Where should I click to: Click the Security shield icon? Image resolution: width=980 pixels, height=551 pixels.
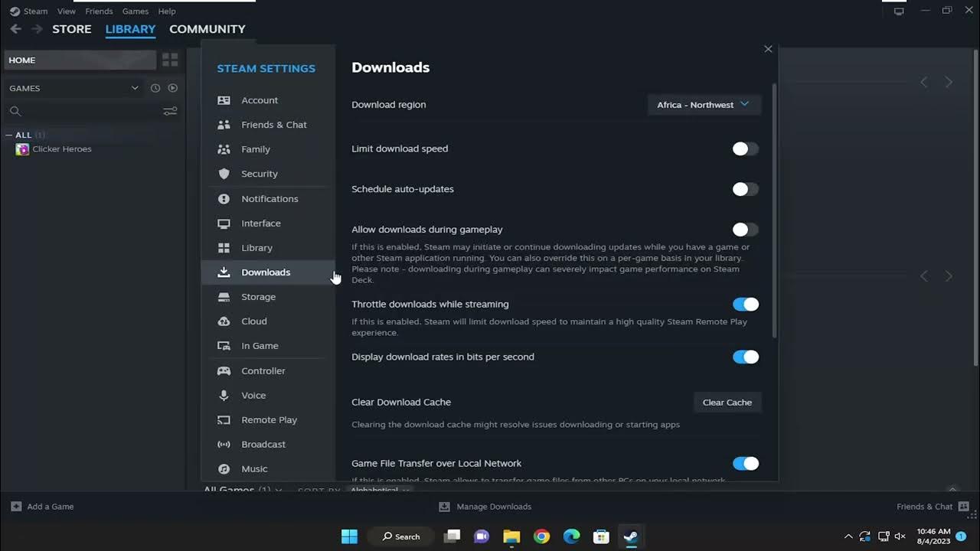pos(224,174)
